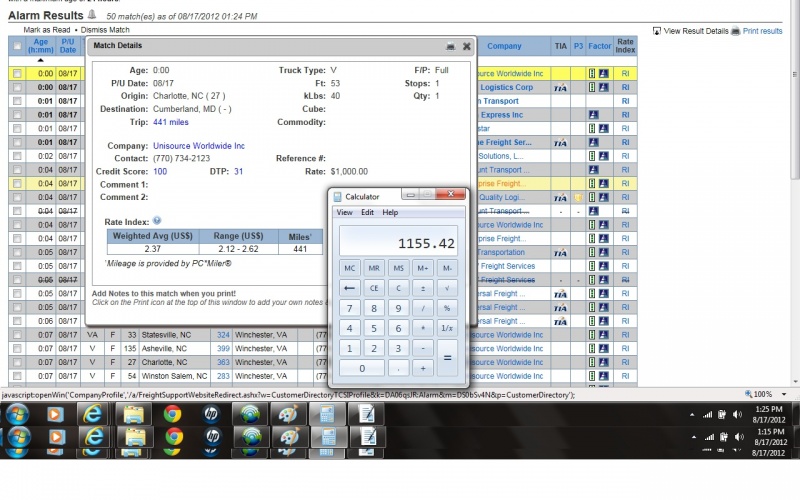Click the Calculator percent key
The height and width of the screenshot is (500, 800).
click(447, 308)
